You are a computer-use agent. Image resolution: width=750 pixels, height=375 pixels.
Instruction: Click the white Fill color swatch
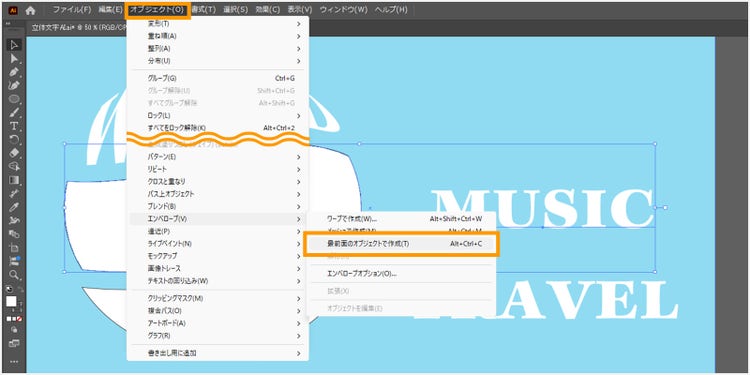(11, 301)
